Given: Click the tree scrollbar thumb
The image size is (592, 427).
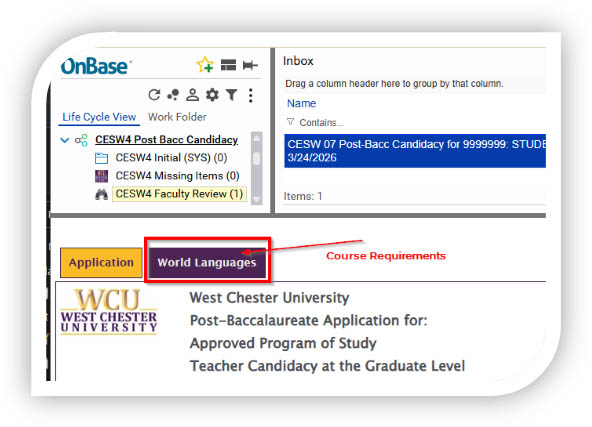Looking at the screenshot, I should tap(257, 158).
